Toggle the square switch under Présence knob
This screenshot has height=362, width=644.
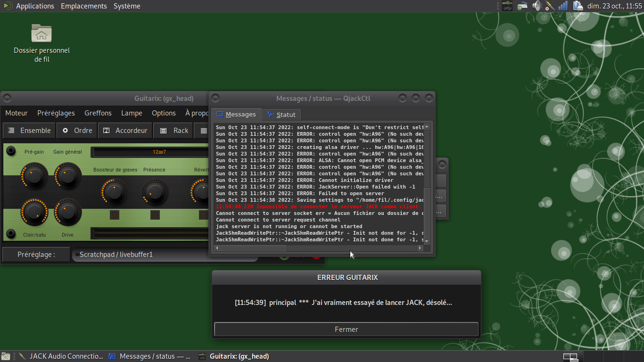pyautogui.click(x=155, y=215)
